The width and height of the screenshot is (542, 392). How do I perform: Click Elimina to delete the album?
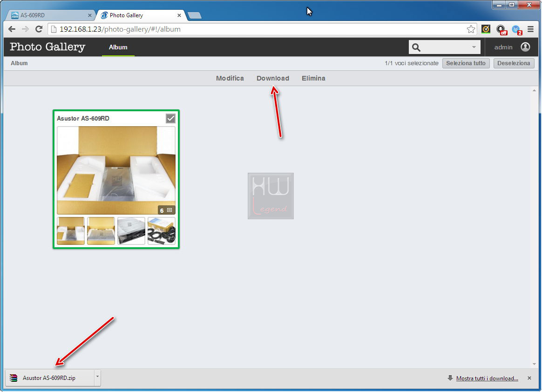point(313,78)
